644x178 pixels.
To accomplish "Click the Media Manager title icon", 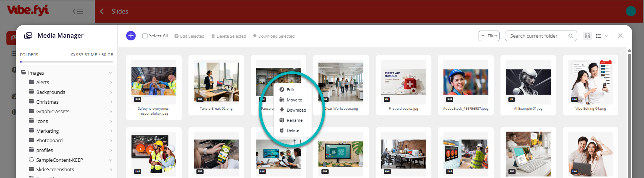I will [28, 35].
